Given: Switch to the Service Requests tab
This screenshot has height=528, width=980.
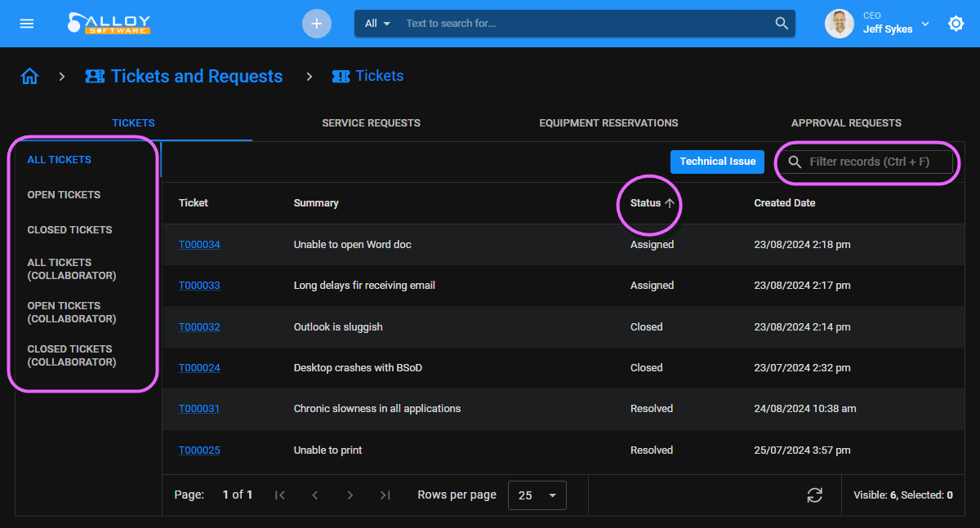Looking at the screenshot, I should tap(371, 123).
